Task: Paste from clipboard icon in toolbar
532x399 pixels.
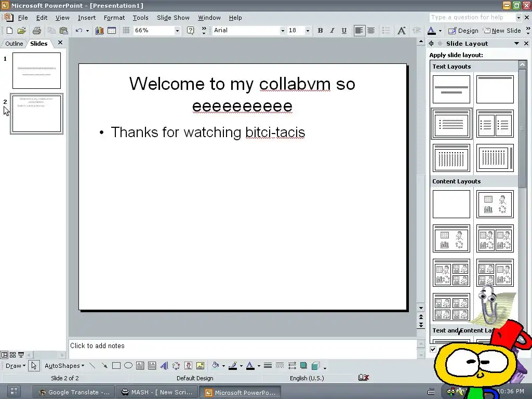Action: click(x=64, y=31)
